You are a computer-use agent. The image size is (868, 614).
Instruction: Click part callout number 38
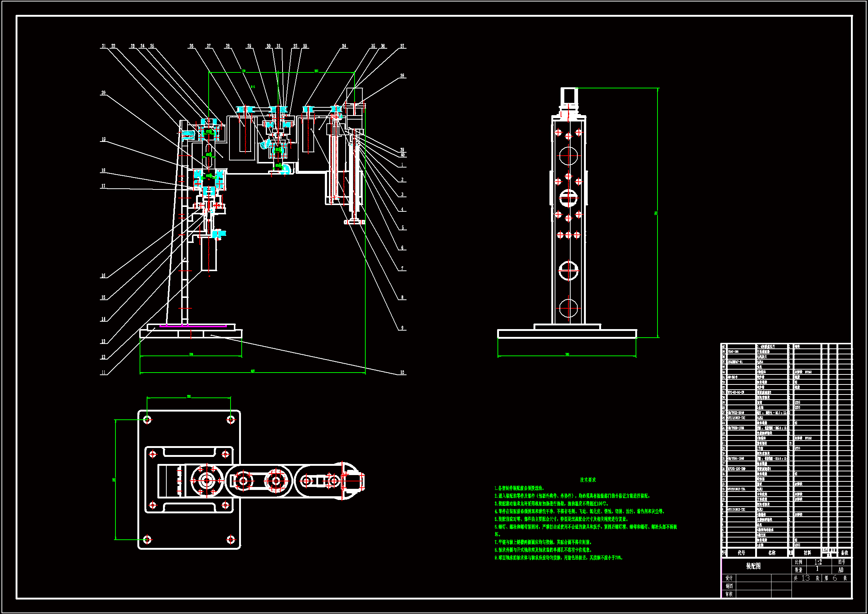tap(402, 76)
